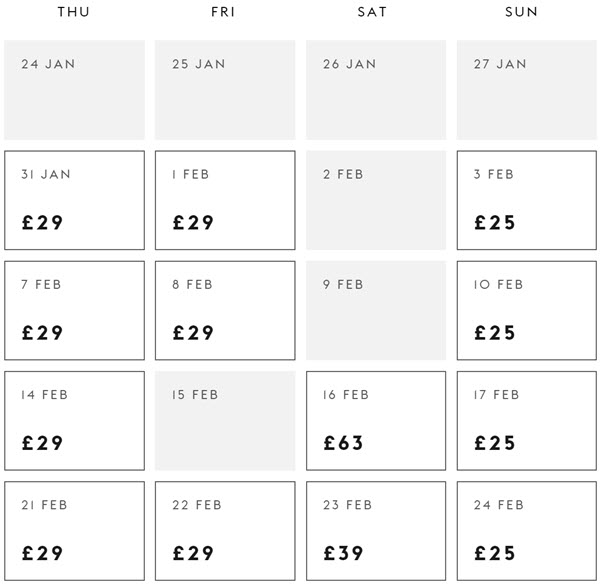
Task: Pick the 14 Feb date tile
Action: 75,421
